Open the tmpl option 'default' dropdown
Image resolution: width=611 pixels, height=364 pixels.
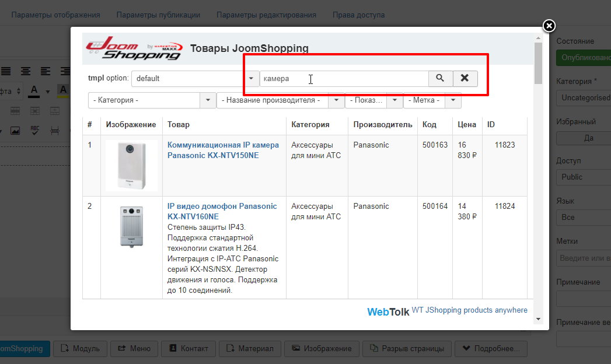(x=195, y=78)
